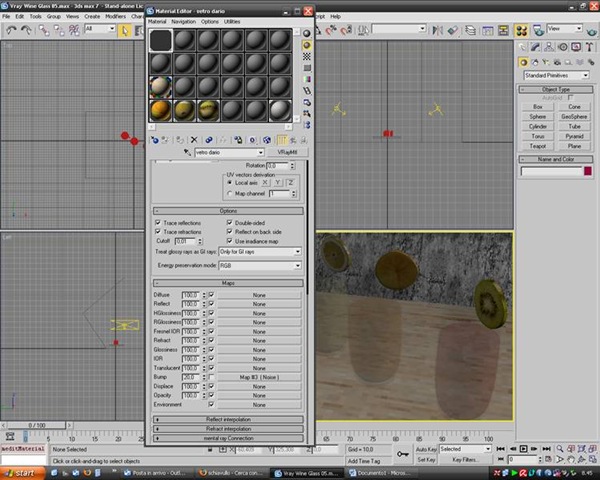Expand mental ray Connection rollout
Viewport: 600px width, 480px height.
pos(228,438)
